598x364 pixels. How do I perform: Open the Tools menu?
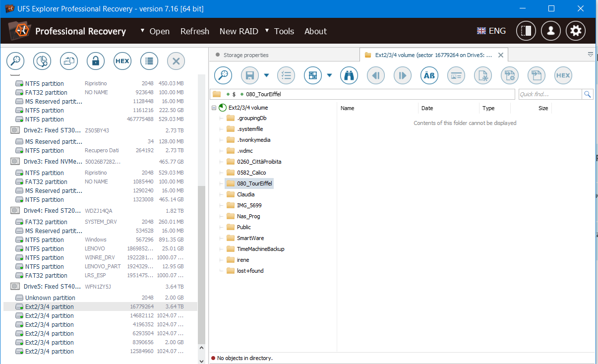pos(279,31)
